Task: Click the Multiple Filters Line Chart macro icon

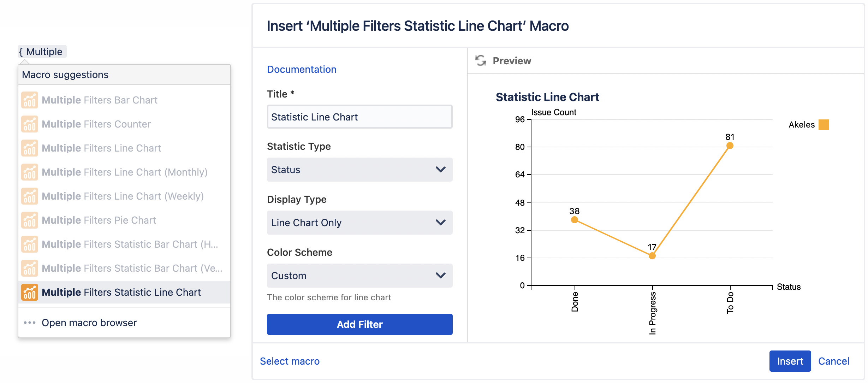Action: click(x=30, y=148)
